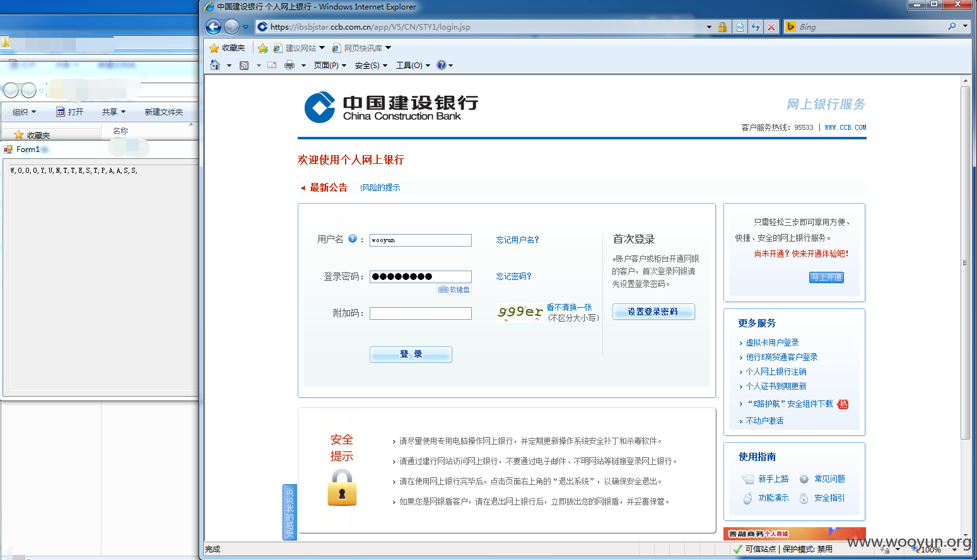Open the 网页快讯库 web slice gallery
This screenshot has height=560, width=977.
[x=361, y=48]
